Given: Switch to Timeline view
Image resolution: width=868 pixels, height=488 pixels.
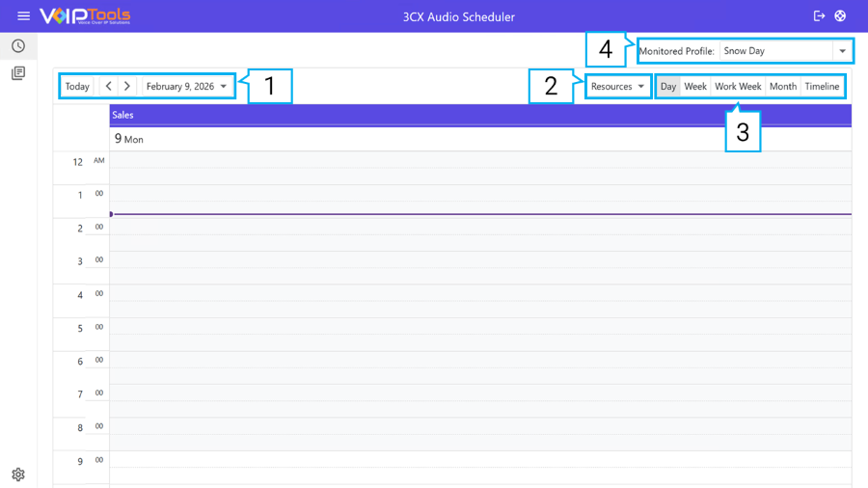Looking at the screenshot, I should (822, 87).
